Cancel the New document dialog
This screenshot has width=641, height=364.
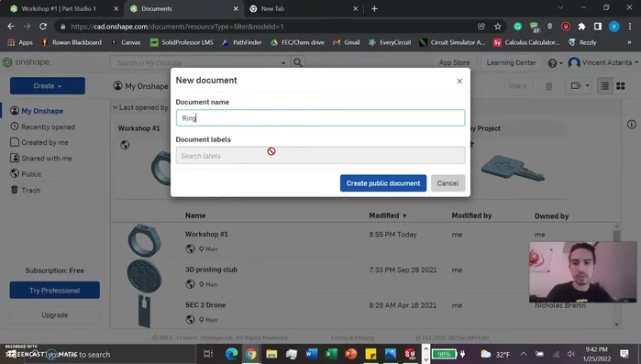click(x=448, y=183)
